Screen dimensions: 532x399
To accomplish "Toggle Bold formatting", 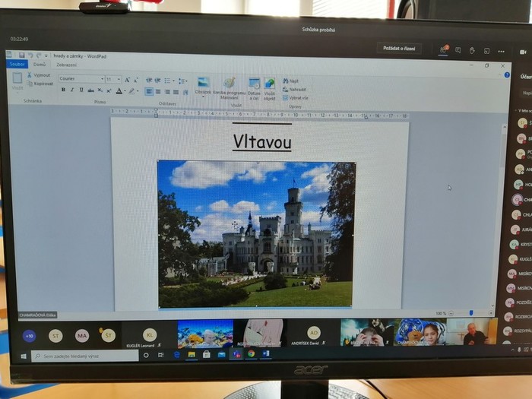I will click(63, 90).
